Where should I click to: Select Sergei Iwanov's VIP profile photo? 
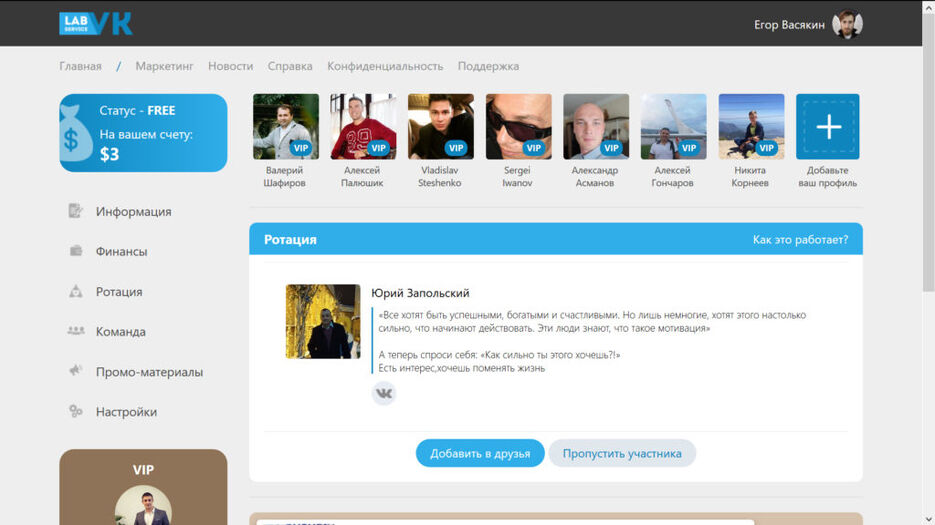click(518, 126)
